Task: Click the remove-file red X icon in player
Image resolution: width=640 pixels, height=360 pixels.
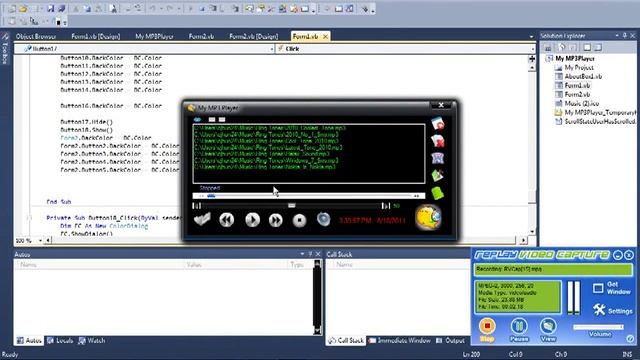Action: (438, 141)
